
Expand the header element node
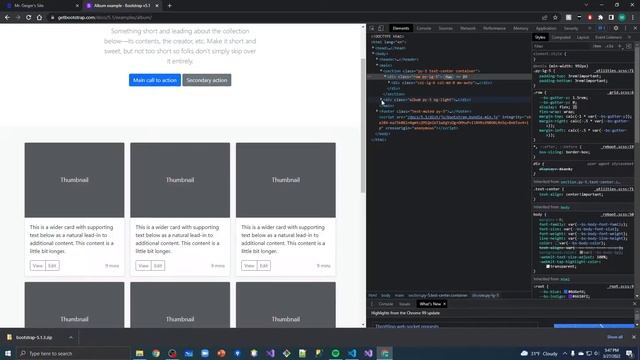tap(378, 59)
